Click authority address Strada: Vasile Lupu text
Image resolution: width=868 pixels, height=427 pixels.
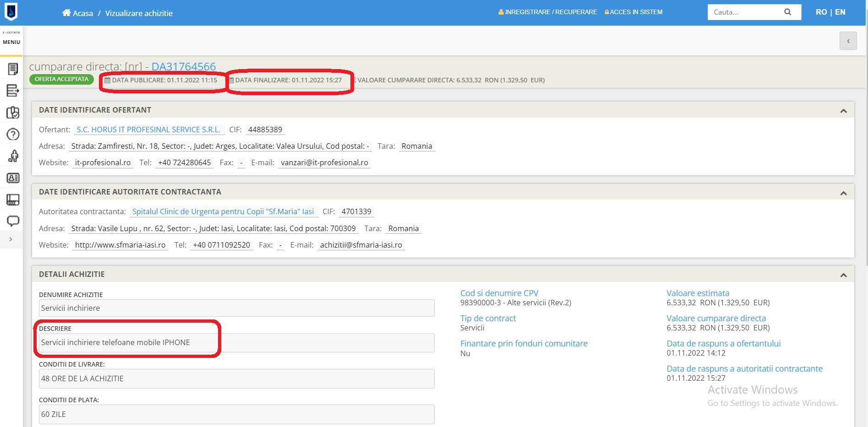(213, 228)
